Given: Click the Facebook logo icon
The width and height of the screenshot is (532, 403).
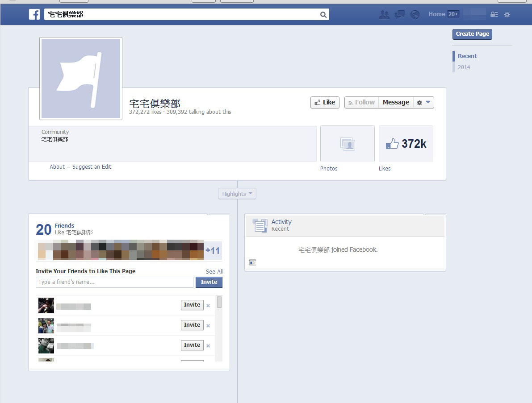Looking at the screenshot, I should pos(34,14).
